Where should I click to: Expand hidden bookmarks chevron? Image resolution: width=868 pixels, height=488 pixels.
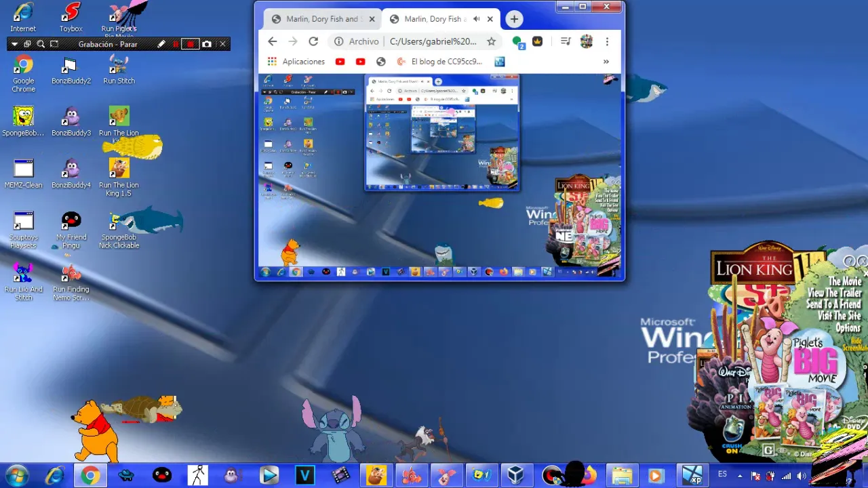(606, 62)
